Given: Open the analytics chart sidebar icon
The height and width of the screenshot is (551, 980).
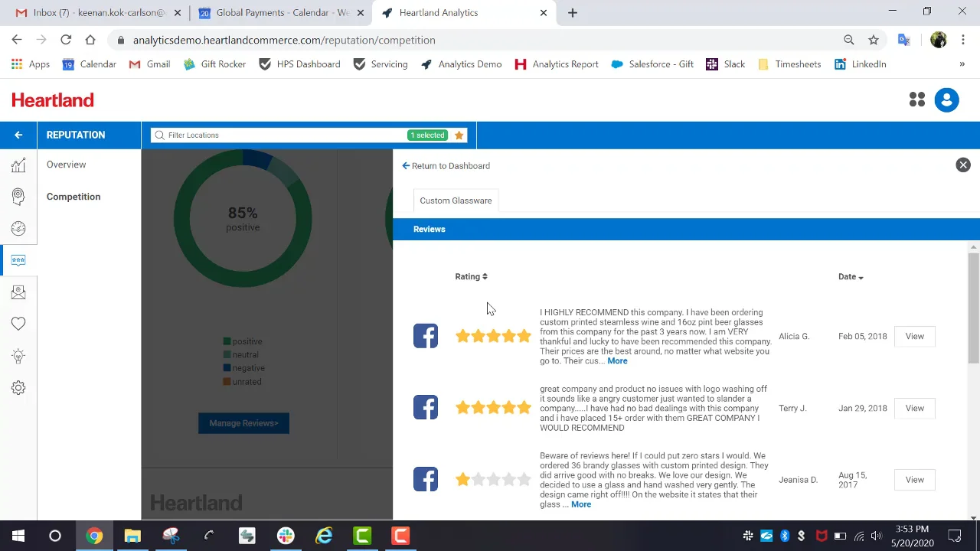Looking at the screenshot, I should click(18, 165).
